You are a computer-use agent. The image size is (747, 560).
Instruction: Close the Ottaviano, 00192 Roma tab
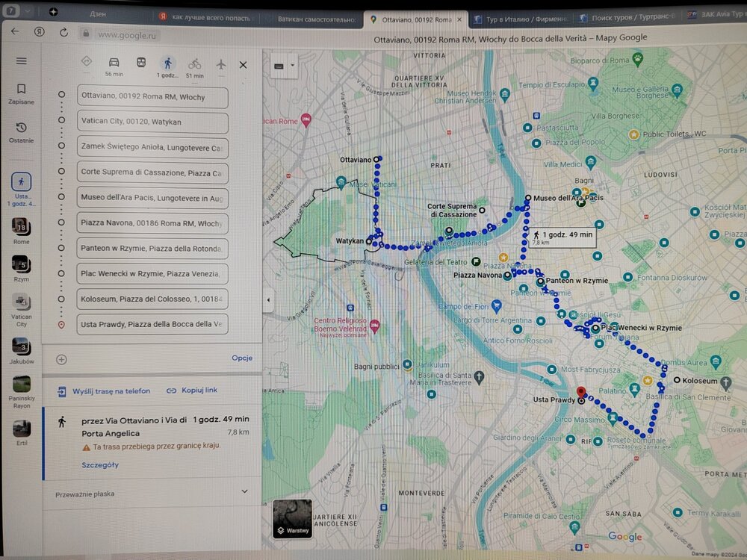[459, 20]
